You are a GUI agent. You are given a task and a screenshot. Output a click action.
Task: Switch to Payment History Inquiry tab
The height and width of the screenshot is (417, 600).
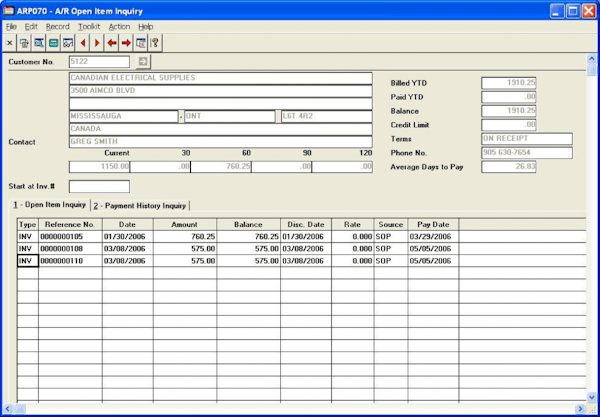[140, 206]
